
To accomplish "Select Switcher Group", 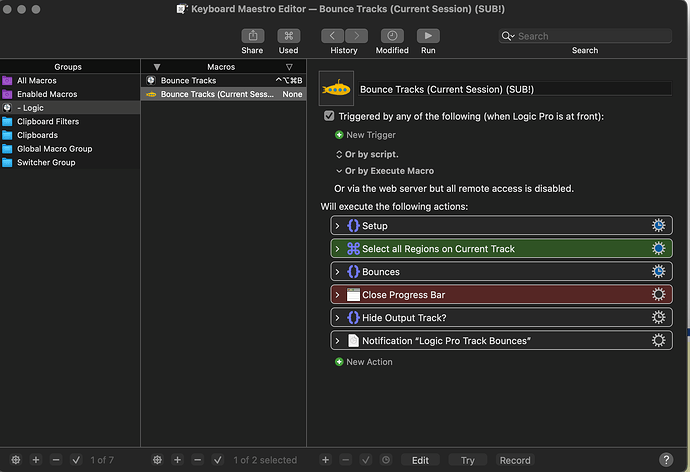I will pyautogui.click(x=70, y=162).
